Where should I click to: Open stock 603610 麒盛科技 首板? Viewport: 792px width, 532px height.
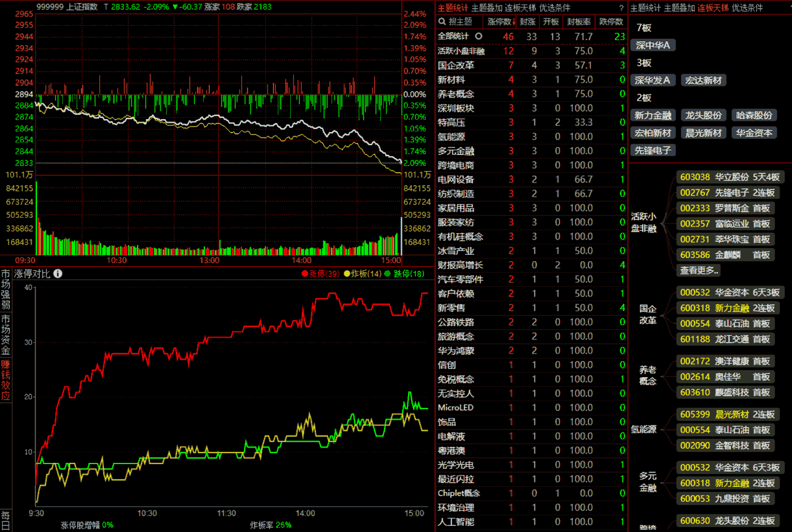726,392
